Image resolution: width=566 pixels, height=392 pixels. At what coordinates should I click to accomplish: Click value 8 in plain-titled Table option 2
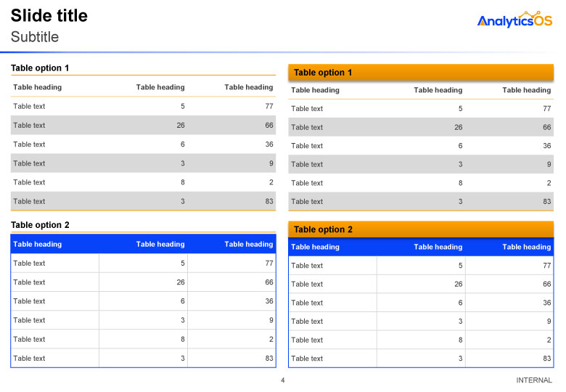(183, 339)
